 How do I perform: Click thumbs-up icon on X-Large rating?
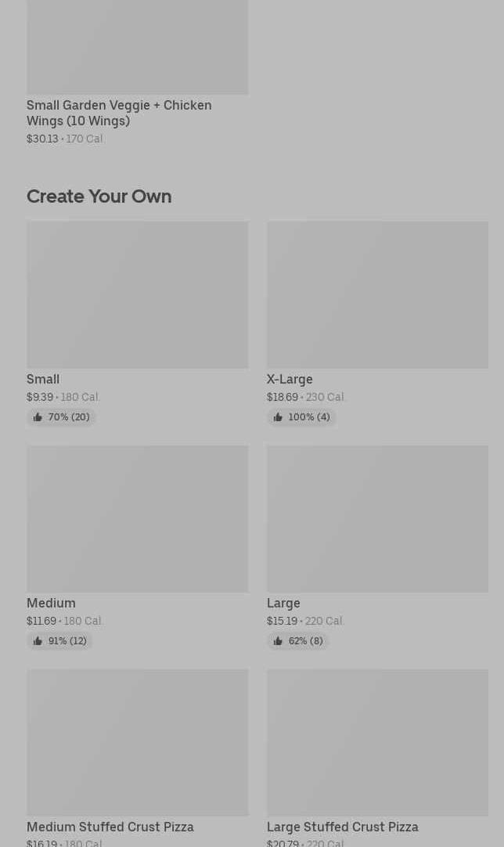tap(278, 417)
